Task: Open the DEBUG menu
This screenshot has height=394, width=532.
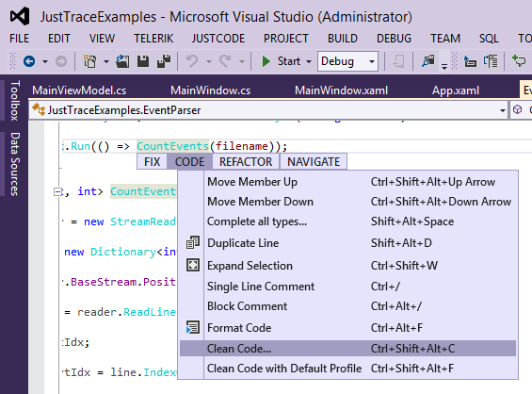Action: coord(394,39)
